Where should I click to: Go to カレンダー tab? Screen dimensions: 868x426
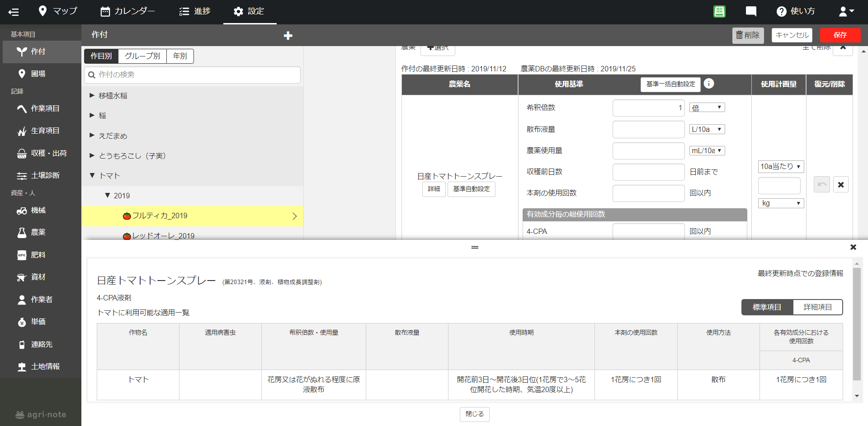point(127,11)
